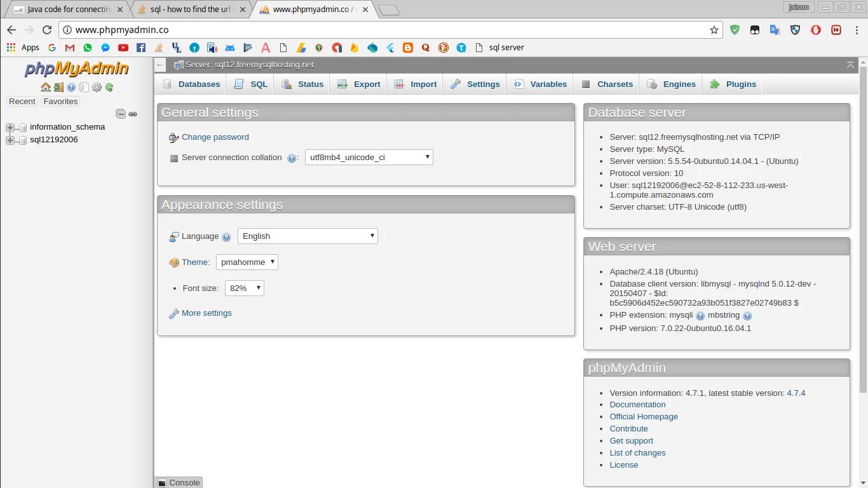Open the Charsets tab
The height and width of the screenshot is (488, 868).
[x=606, y=84]
